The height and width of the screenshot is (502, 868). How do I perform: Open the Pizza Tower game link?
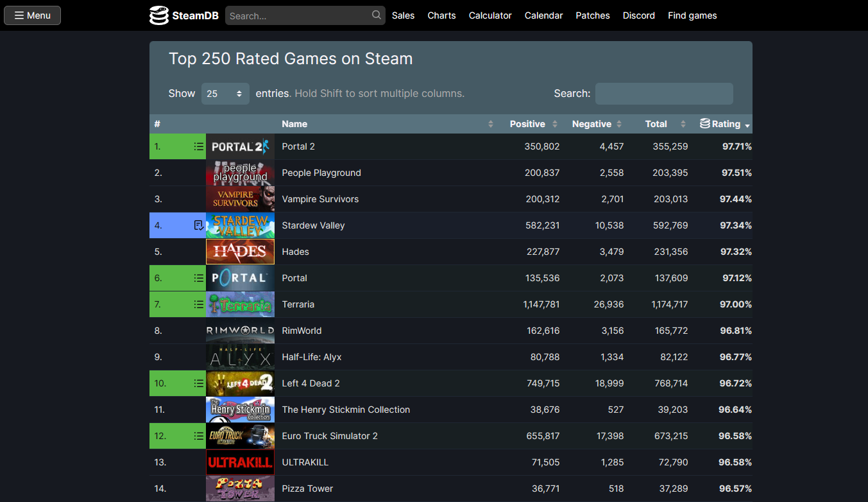pyautogui.click(x=307, y=489)
